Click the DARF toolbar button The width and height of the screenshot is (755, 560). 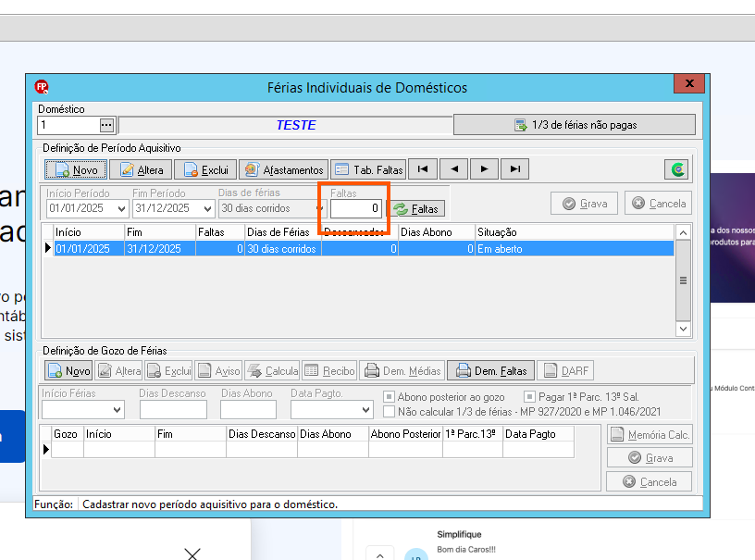tap(565, 370)
